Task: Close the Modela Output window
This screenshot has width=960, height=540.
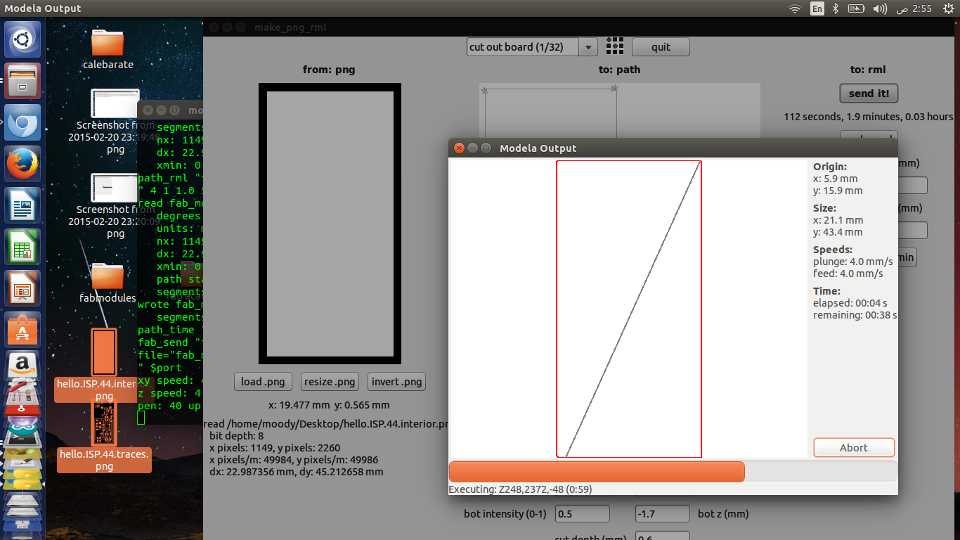Action: 459,148
